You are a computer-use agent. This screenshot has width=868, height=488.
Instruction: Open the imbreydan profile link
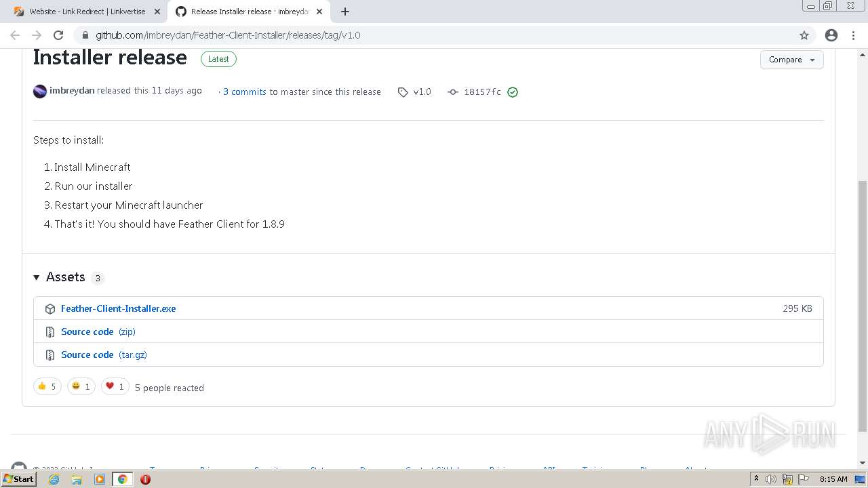click(72, 91)
